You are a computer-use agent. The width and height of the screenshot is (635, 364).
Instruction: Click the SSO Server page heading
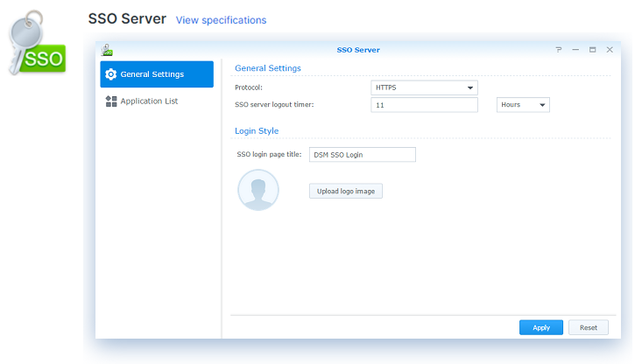point(127,18)
